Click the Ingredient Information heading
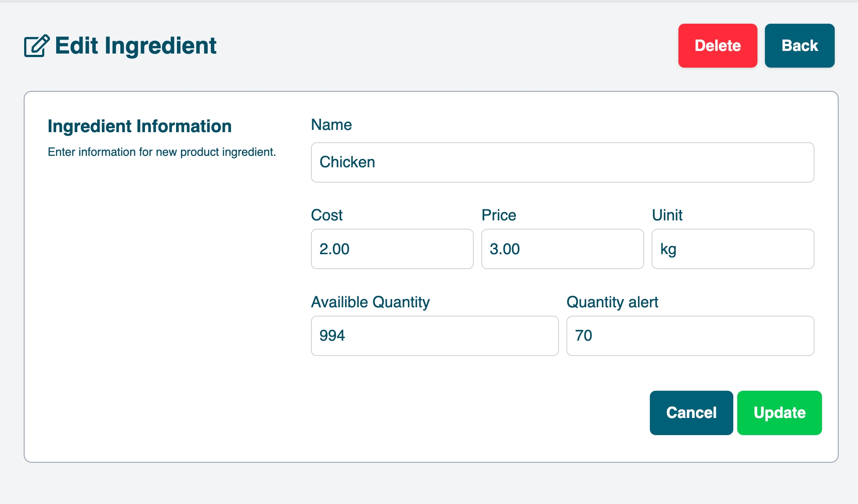The height and width of the screenshot is (504, 858). click(140, 126)
